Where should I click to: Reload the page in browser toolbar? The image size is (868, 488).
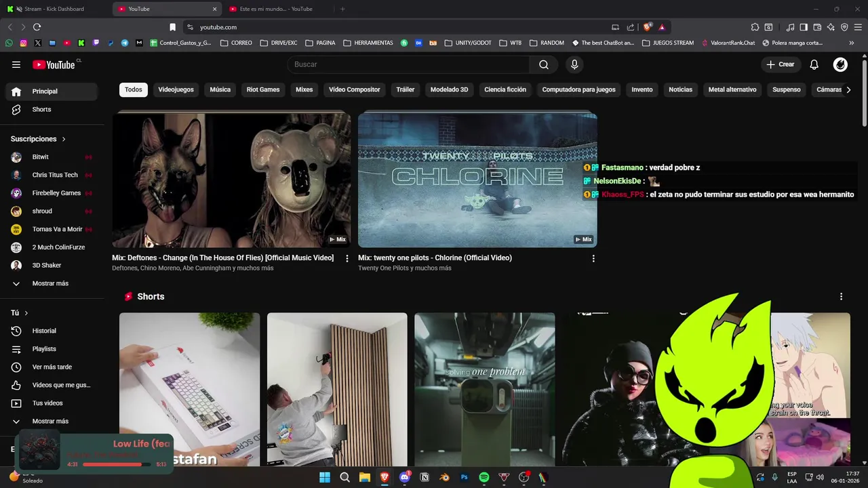coord(37,27)
